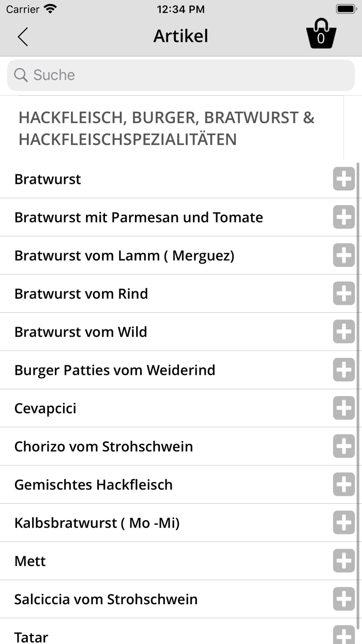Tap the Suche search input field

click(181, 75)
